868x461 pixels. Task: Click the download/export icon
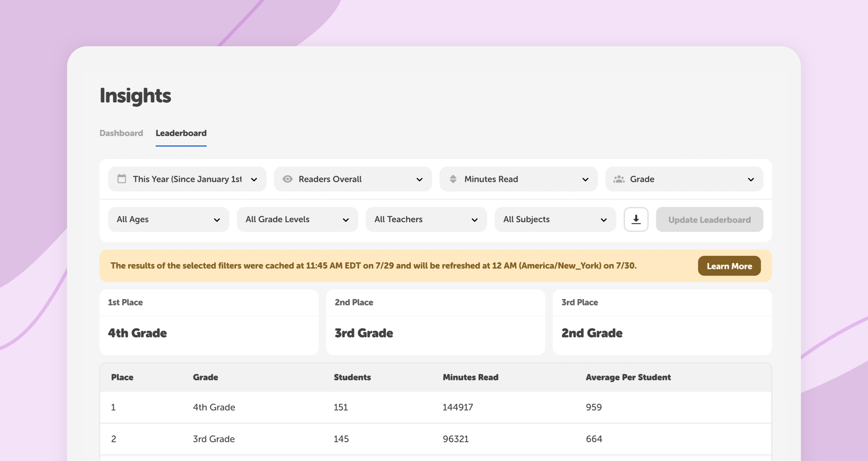click(636, 220)
